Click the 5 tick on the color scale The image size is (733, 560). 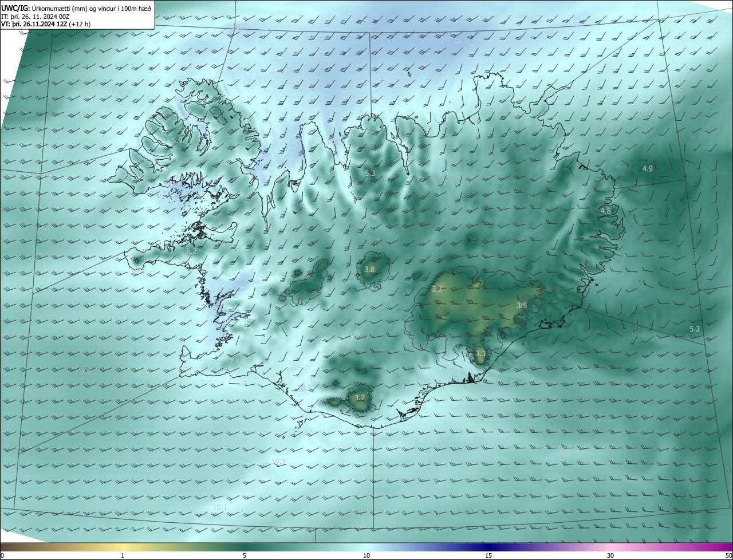pos(245,555)
